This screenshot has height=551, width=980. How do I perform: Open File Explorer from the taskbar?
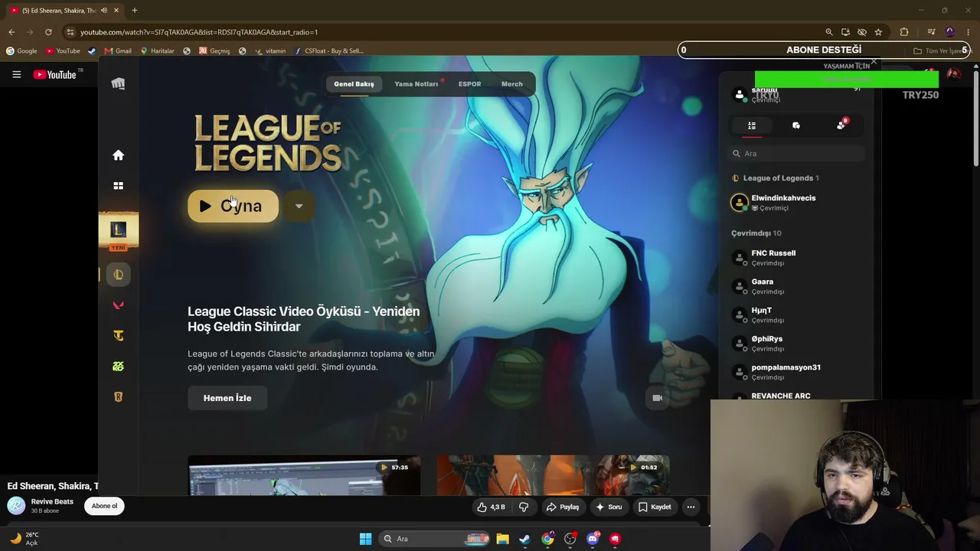click(x=502, y=539)
